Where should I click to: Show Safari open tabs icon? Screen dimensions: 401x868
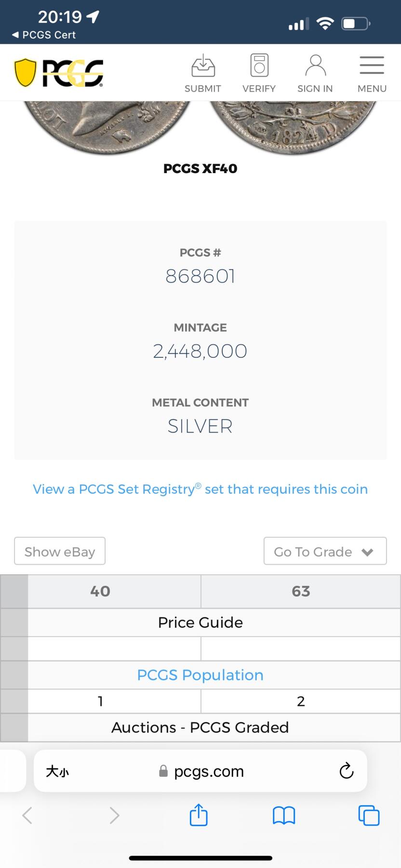369,815
